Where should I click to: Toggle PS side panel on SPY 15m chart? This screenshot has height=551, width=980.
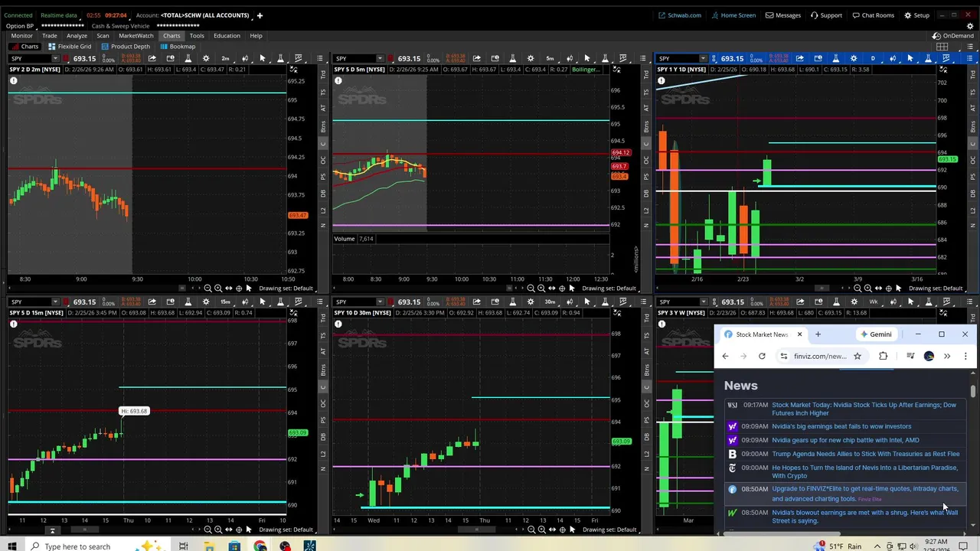[323, 419]
